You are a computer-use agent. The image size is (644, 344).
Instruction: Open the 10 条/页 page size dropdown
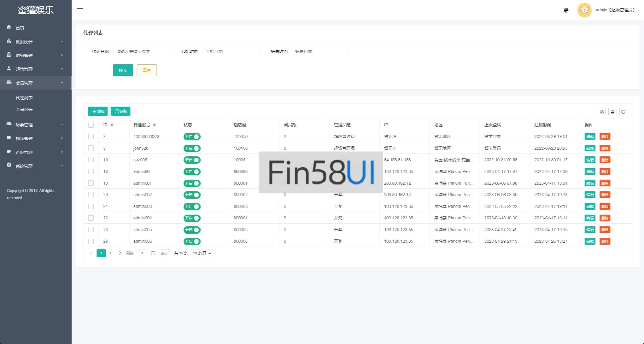[202, 253]
